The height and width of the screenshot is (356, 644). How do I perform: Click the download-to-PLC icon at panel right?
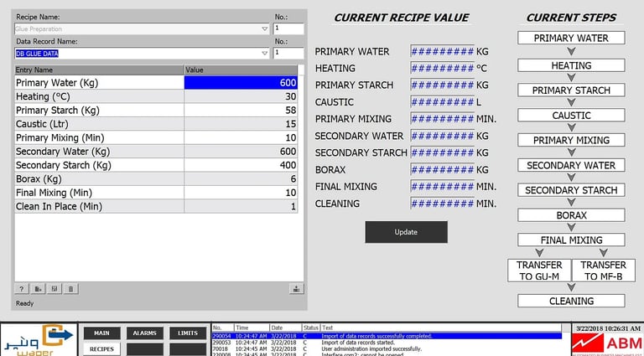296,289
